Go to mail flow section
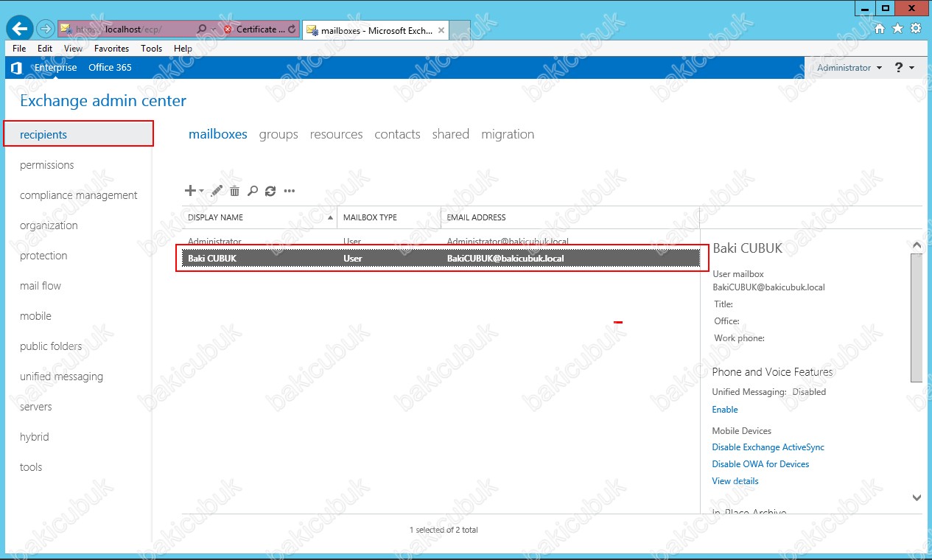 click(x=41, y=286)
